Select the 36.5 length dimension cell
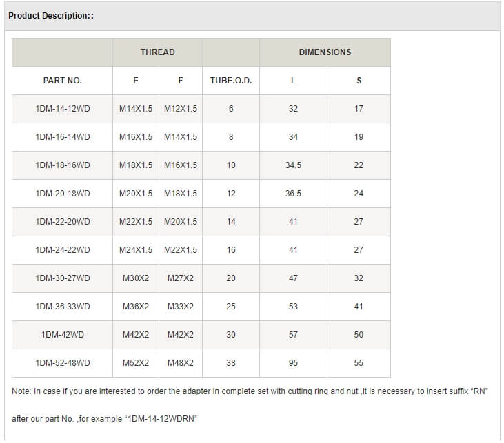504x443 pixels. pyautogui.click(x=293, y=194)
